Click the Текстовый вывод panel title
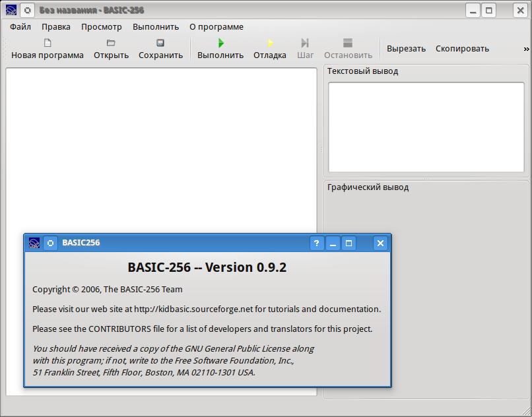532x417 pixels. coord(362,71)
